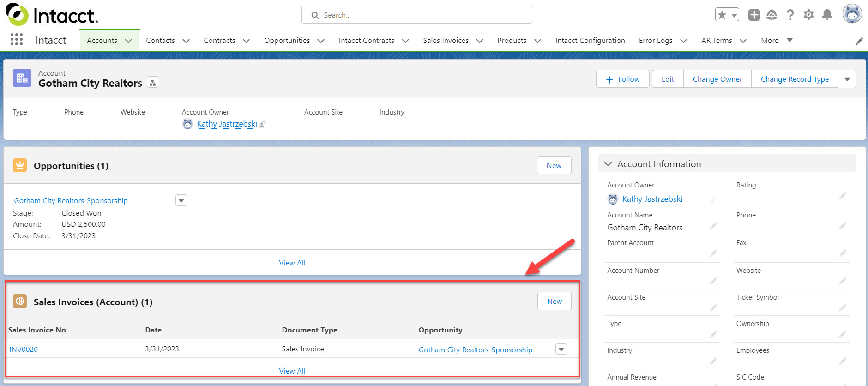This screenshot has width=868, height=386.
Task: Click the global actions plus icon
Action: (754, 15)
